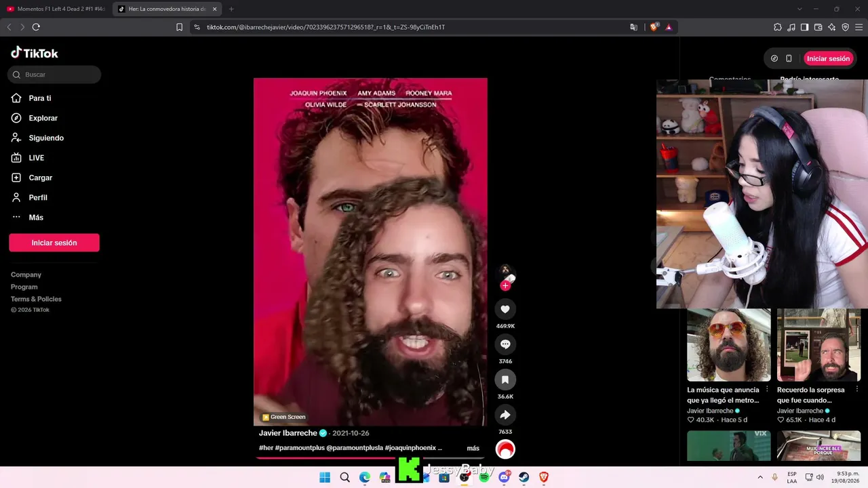The image size is (868, 488).
Task: Open the 'Javier Ibarreche' profile below the video
Action: (288, 433)
